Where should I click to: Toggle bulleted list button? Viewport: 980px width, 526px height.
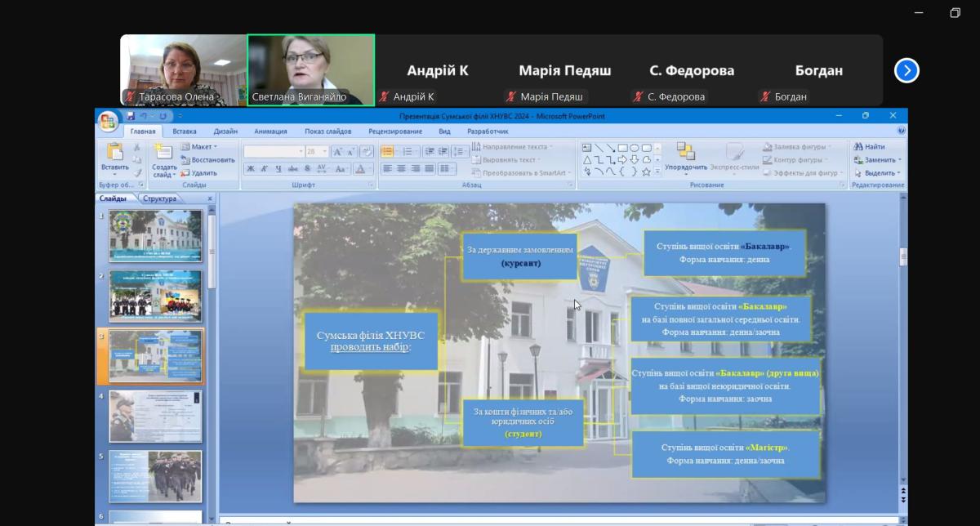pyautogui.click(x=387, y=151)
